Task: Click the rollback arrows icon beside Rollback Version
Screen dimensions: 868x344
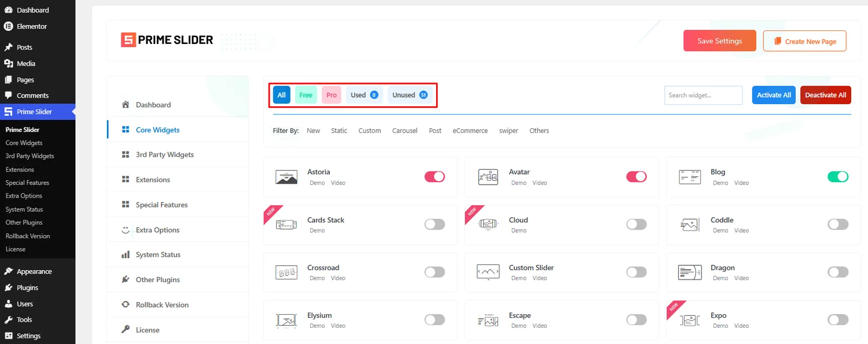Action: click(x=125, y=304)
